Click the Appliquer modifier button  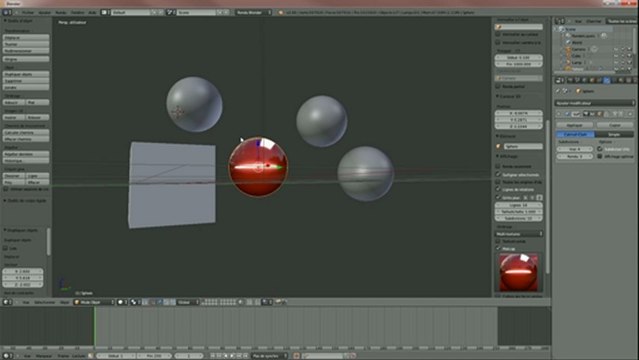tap(575, 125)
